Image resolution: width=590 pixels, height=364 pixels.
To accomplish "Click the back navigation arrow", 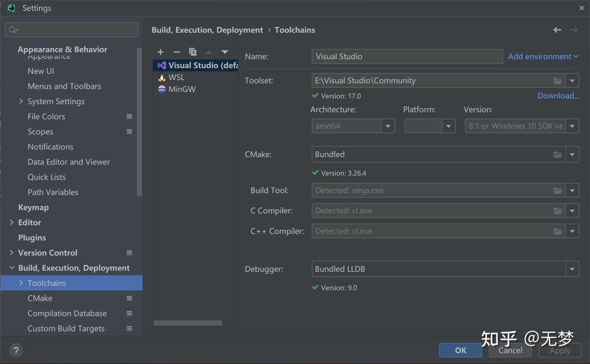I will click(557, 30).
